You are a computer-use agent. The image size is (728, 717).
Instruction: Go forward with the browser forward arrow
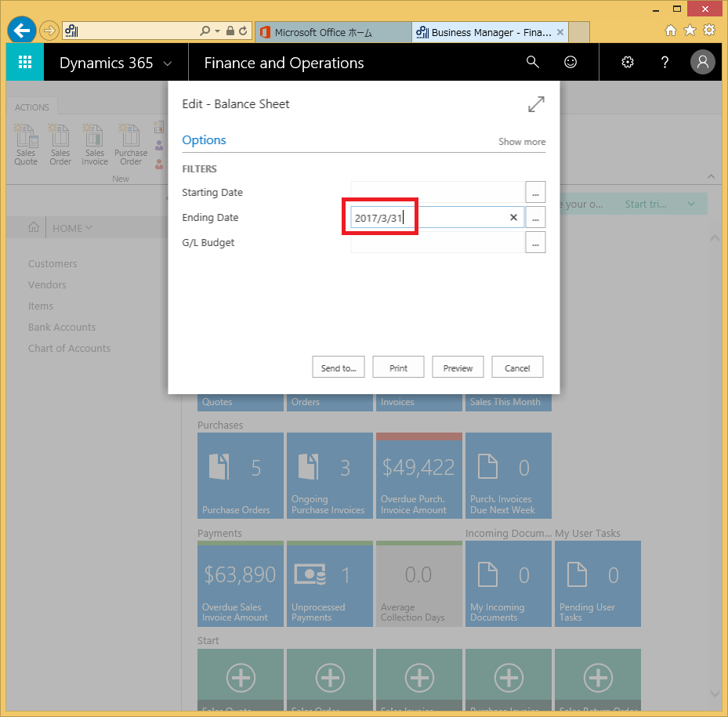(x=49, y=31)
